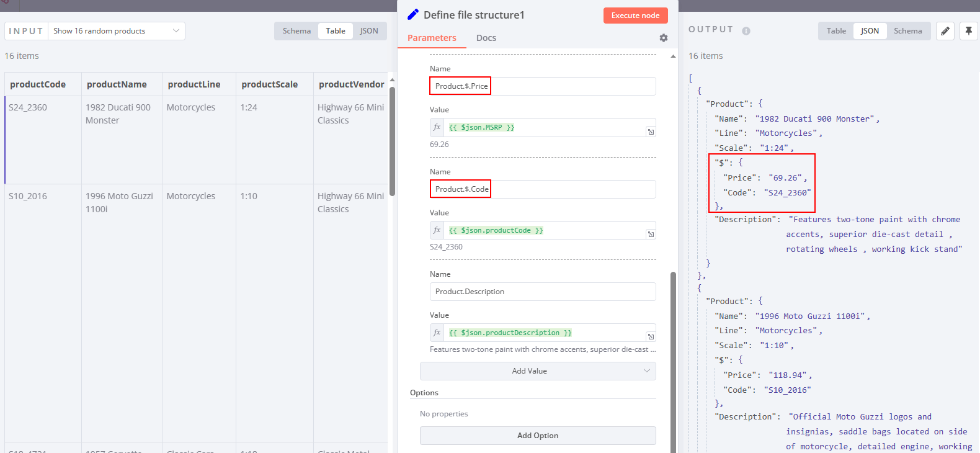The width and height of the screenshot is (980, 453).
Task: Switch output view to Schema
Action: pyautogui.click(x=907, y=31)
